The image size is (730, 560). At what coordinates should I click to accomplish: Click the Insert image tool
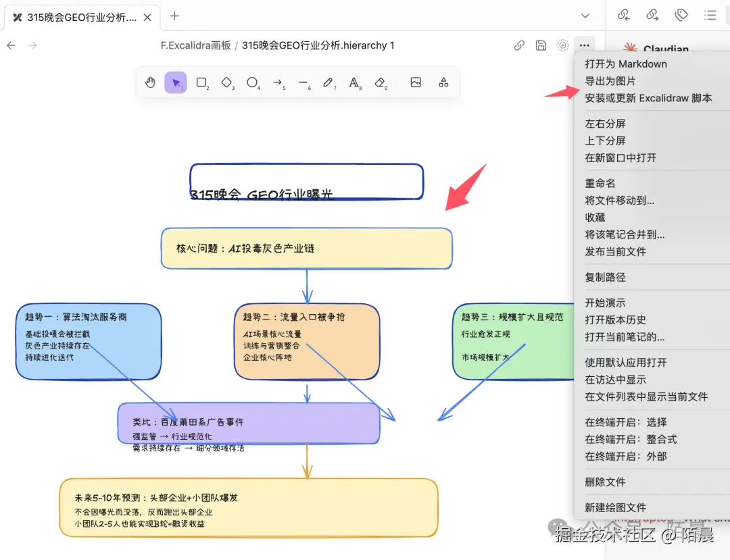tap(416, 82)
